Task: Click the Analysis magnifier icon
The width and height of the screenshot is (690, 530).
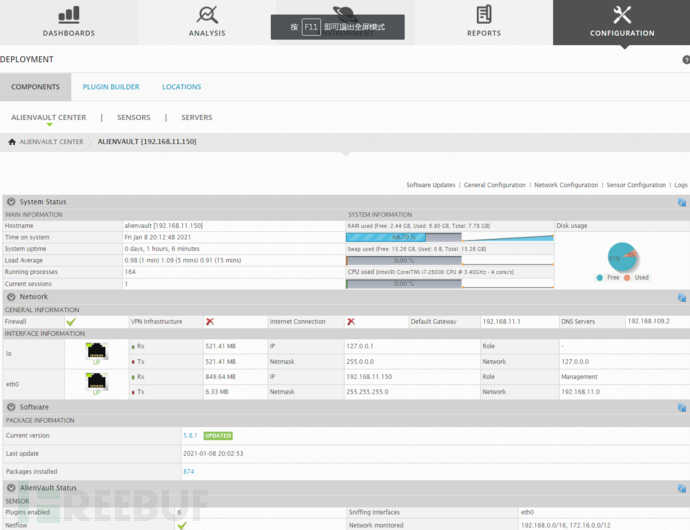Action: click(x=207, y=15)
